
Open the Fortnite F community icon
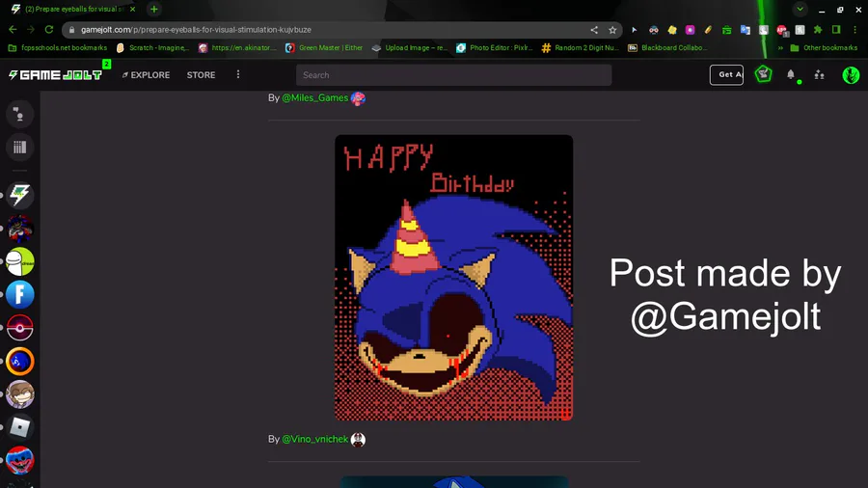click(20, 294)
